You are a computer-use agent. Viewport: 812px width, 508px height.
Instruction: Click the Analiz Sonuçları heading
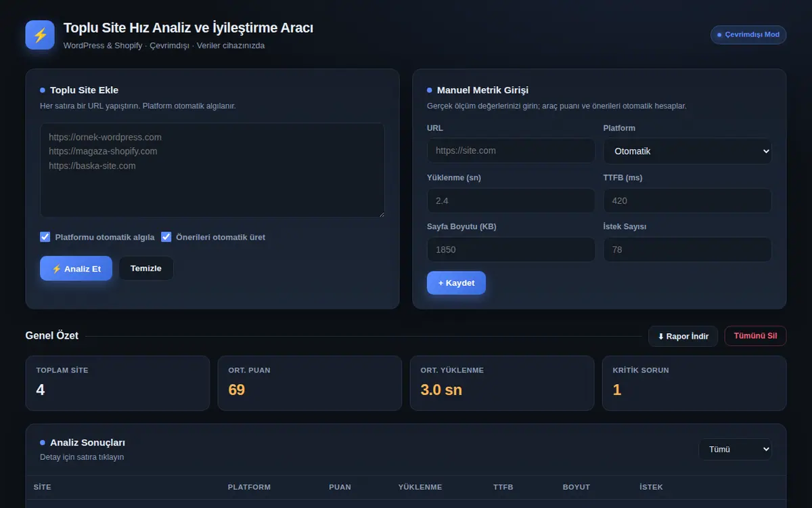(x=87, y=442)
